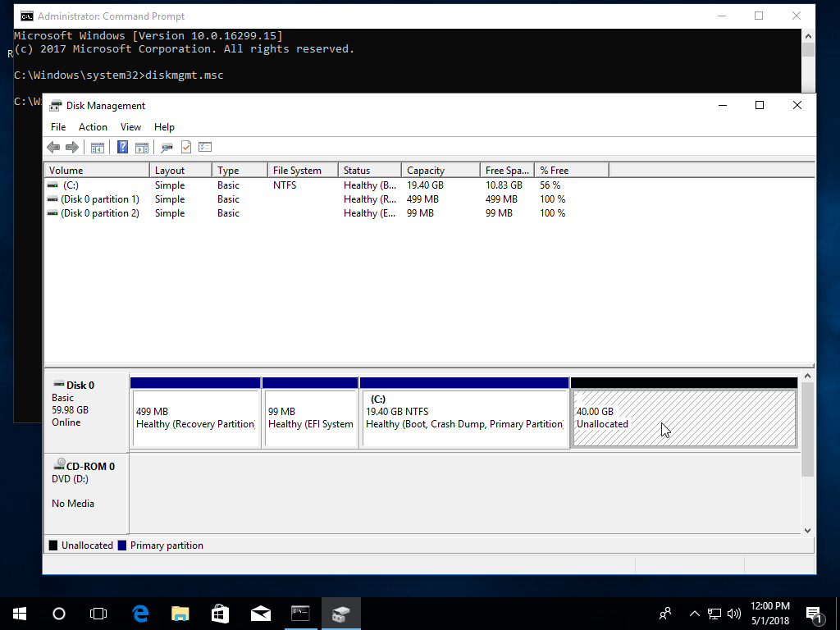Viewport: 840px width, 630px height.
Task: Toggle Show/Hide Action Pane toolbar icon
Action: (x=142, y=147)
